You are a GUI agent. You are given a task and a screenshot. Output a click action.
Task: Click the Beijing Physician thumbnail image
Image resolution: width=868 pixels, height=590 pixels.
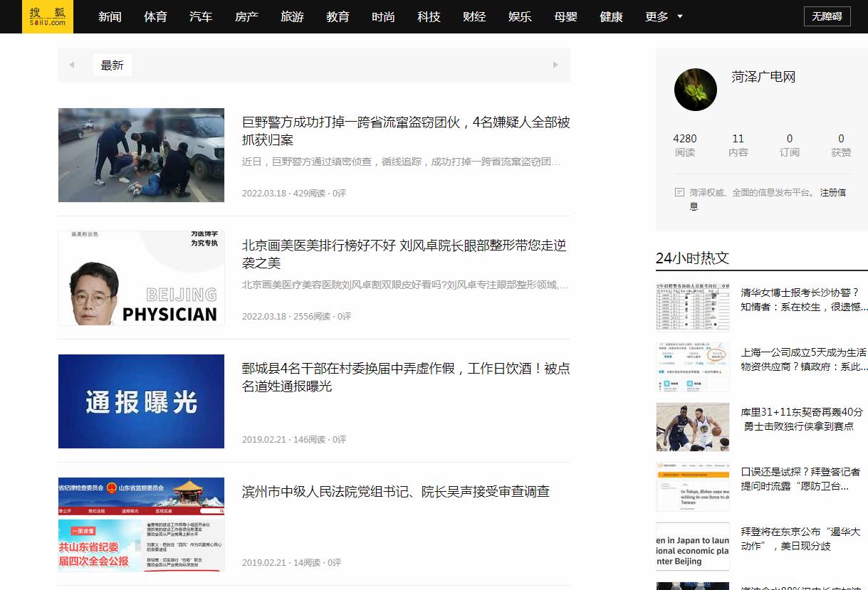point(141,278)
